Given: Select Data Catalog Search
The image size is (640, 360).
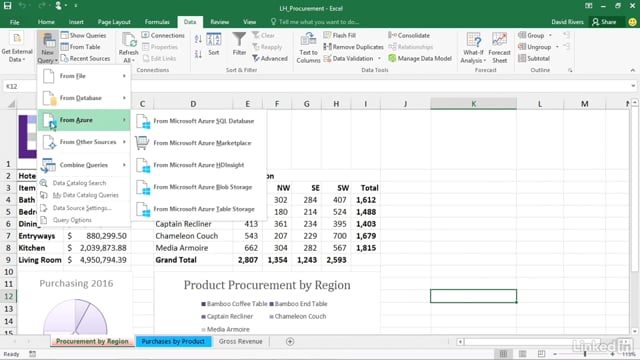Looking at the screenshot, I should pos(79,183).
